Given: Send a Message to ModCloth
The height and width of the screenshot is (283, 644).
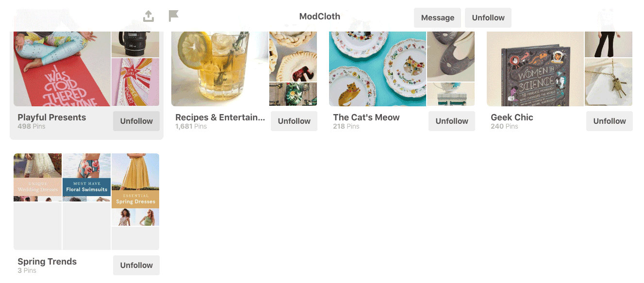Looking at the screenshot, I should [x=437, y=17].
